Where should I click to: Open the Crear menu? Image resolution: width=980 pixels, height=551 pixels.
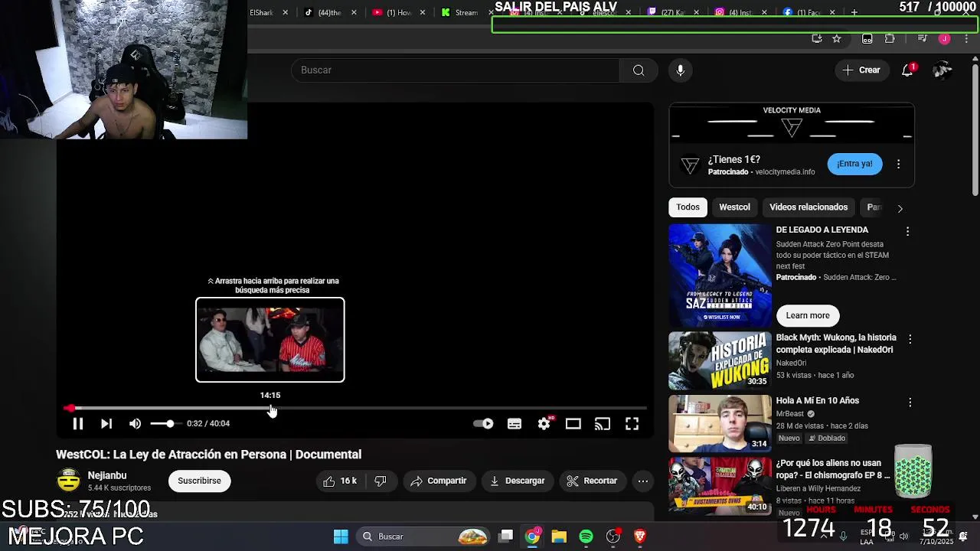click(x=861, y=70)
